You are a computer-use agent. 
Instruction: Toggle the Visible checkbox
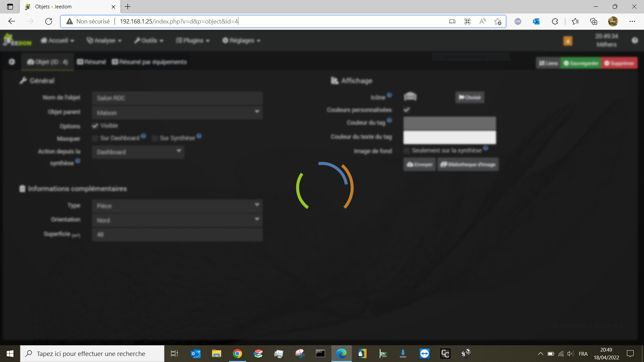95,126
